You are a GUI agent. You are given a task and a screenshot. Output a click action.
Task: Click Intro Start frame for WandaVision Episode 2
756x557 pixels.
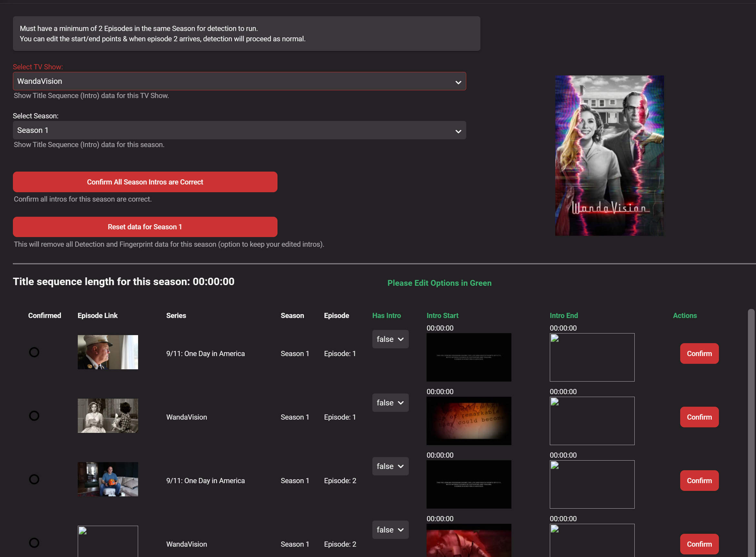pyautogui.click(x=469, y=541)
